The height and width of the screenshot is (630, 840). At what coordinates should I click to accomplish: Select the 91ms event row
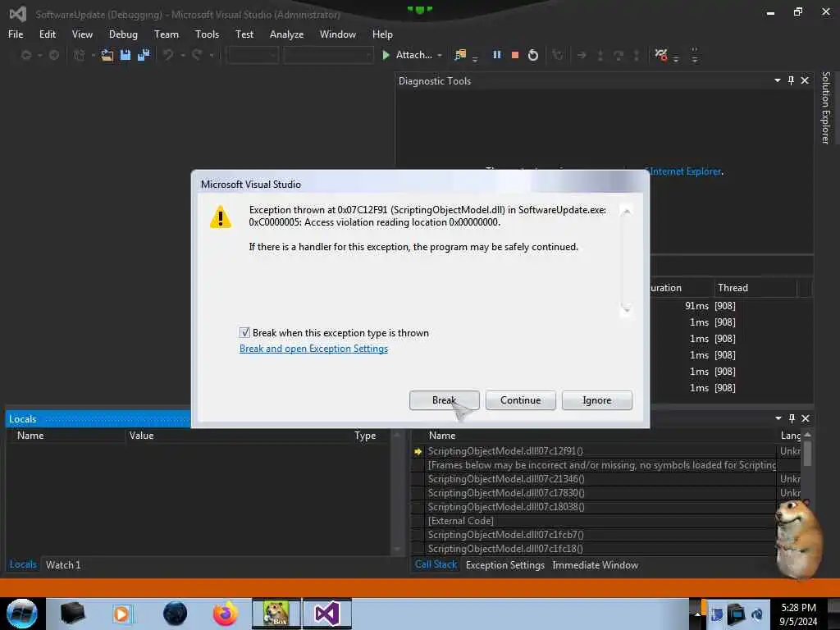tap(731, 306)
